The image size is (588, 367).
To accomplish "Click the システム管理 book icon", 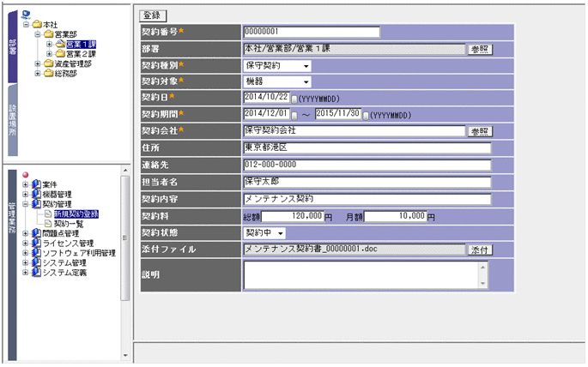I will click(36, 262).
